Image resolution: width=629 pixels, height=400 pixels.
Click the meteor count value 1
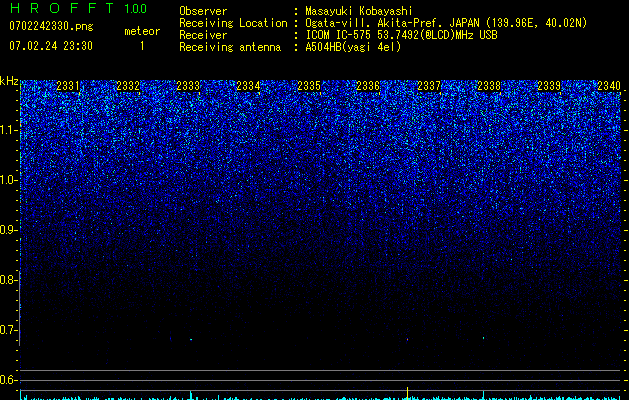(142, 46)
